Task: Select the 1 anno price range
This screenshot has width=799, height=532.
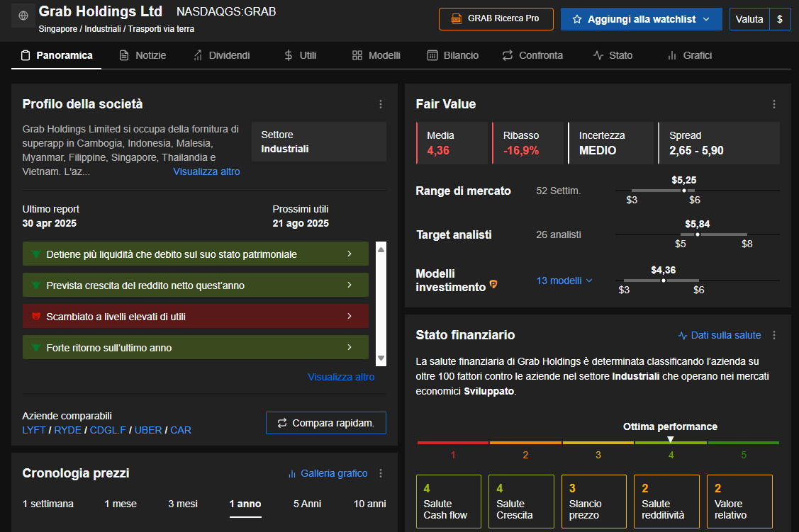Action: click(245, 504)
